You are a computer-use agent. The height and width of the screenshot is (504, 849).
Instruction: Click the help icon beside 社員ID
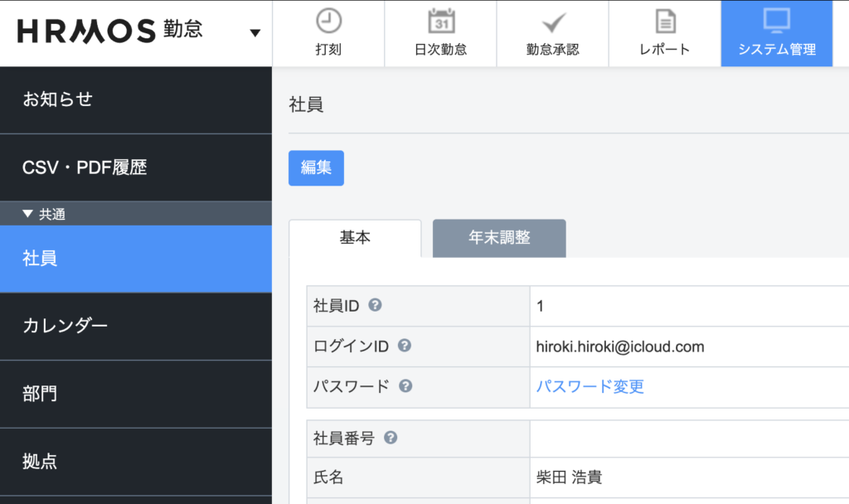375,305
